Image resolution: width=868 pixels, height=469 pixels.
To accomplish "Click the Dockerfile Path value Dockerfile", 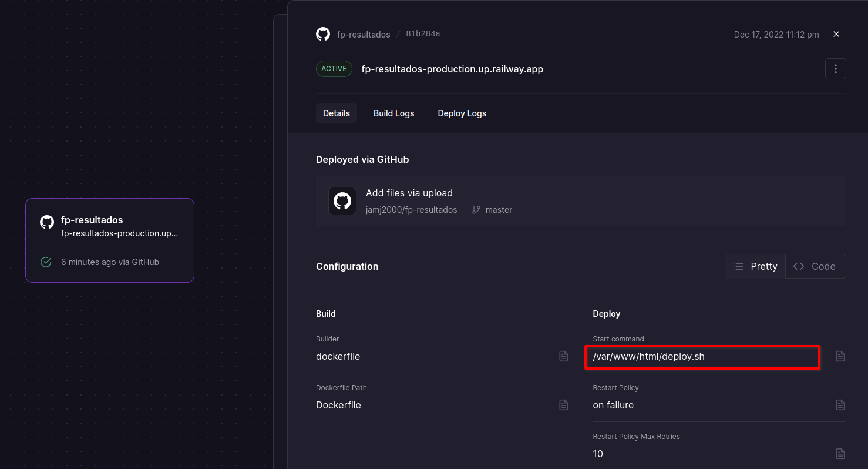I will tap(338, 405).
